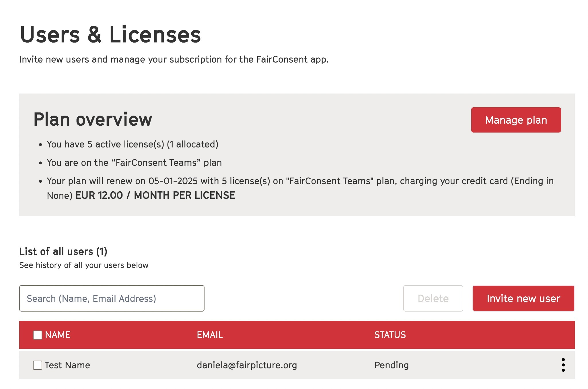The height and width of the screenshot is (389, 588).
Task: Click the EUR 12.00 / MONTH PER LICENSE text
Action: (x=155, y=195)
